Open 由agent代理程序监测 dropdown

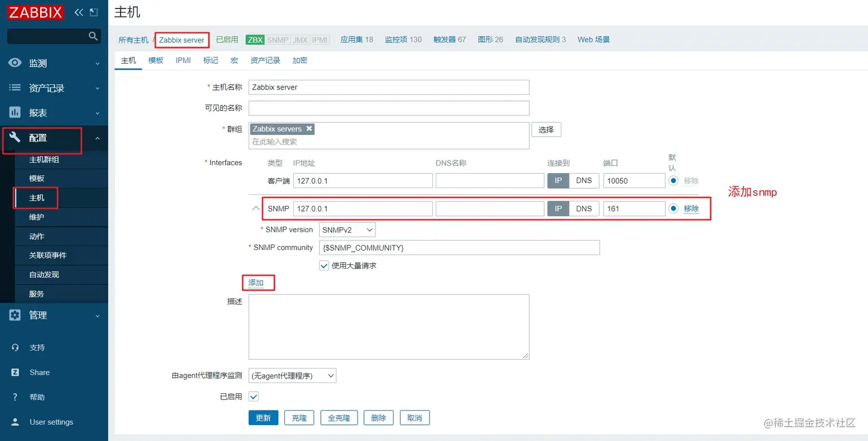pos(292,376)
